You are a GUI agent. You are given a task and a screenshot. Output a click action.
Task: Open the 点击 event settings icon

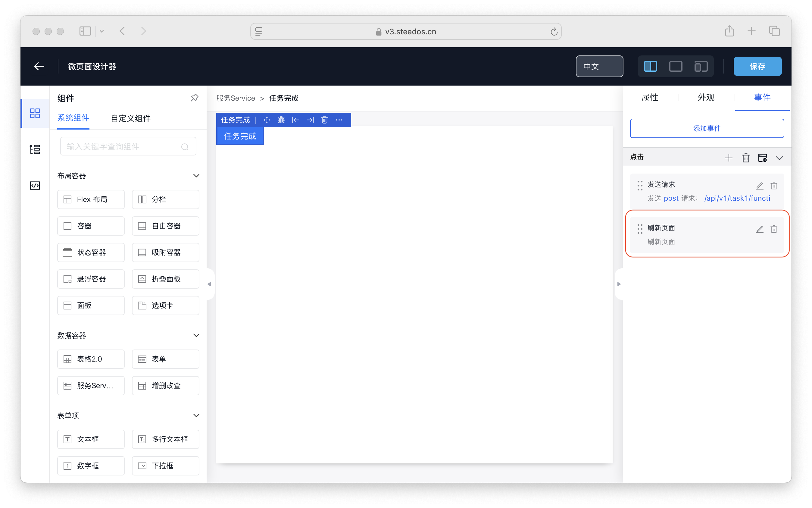762,158
